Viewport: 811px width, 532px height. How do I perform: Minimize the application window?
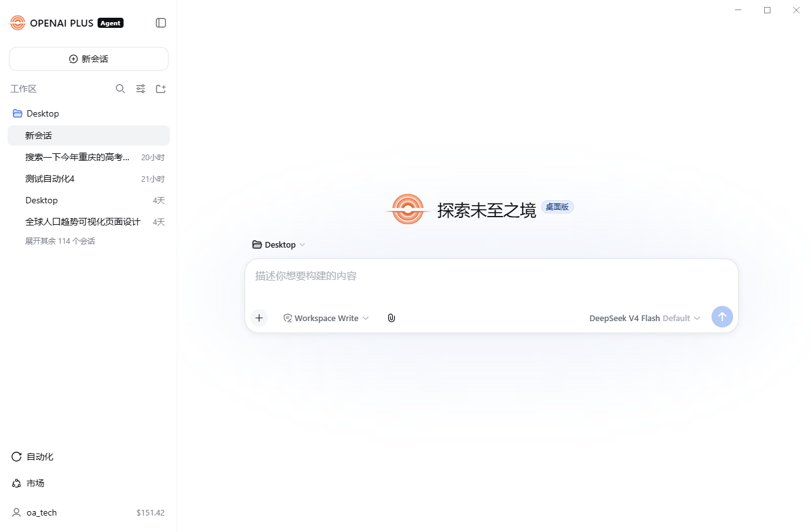(x=738, y=10)
